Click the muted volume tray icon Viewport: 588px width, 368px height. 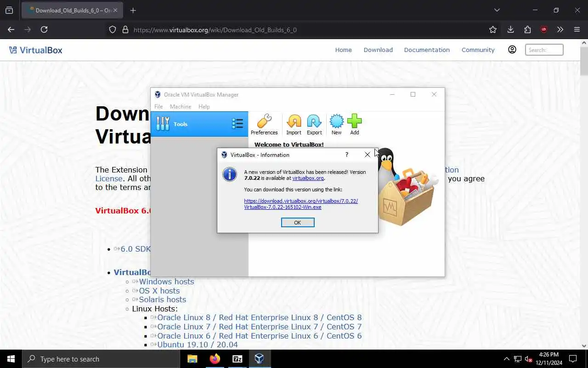coord(529,359)
